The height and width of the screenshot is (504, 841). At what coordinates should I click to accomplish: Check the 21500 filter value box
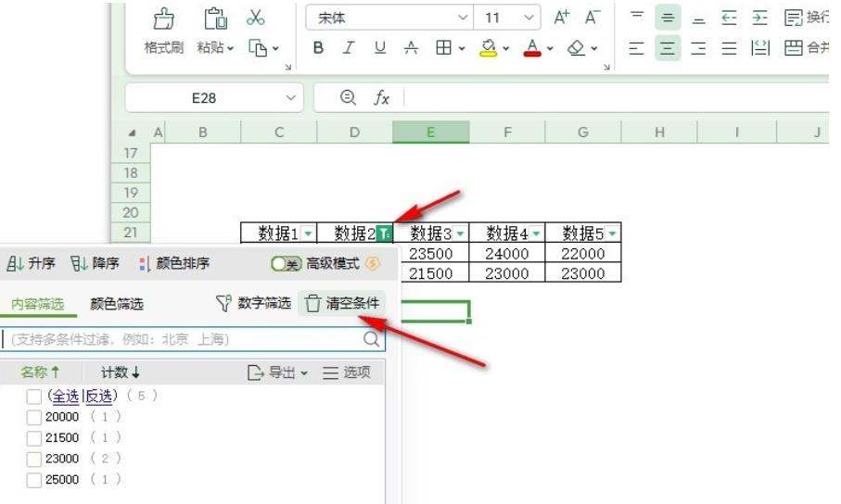point(33,438)
